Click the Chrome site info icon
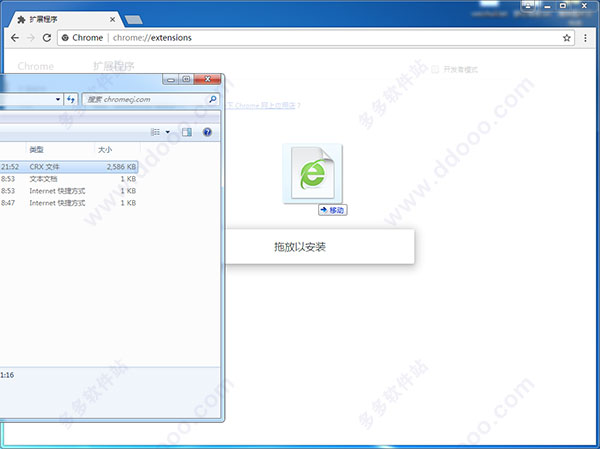The width and height of the screenshot is (600, 449). point(65,38)
